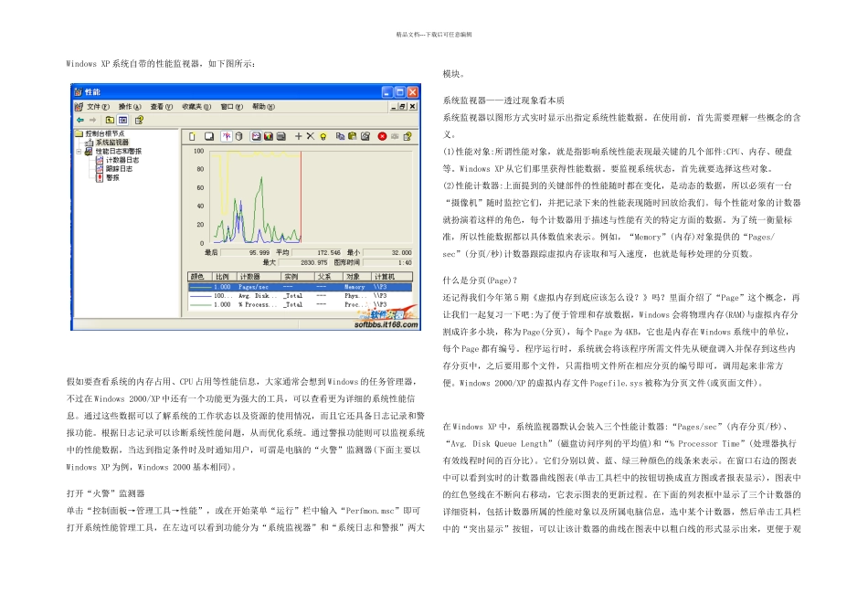Click the Paste Counter List icon
Viewport: 868px width, 614px height.
tap(352, 136)
